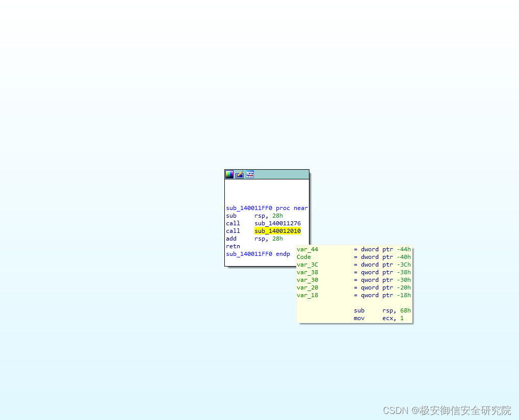Click "sub rsp, 68h" in the tooltip
The image size is (519, 420).
point(382,310)
